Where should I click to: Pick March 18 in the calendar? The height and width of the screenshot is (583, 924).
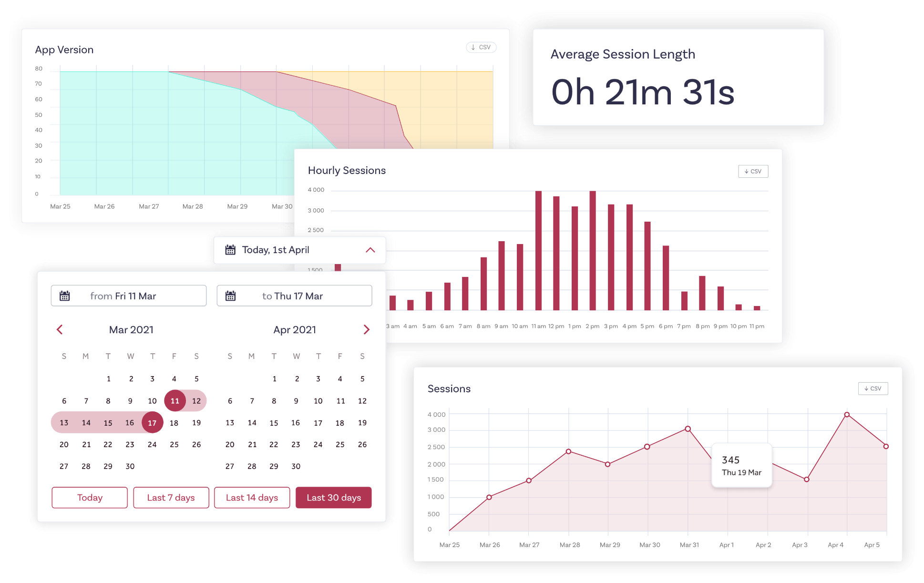point(174,423)
